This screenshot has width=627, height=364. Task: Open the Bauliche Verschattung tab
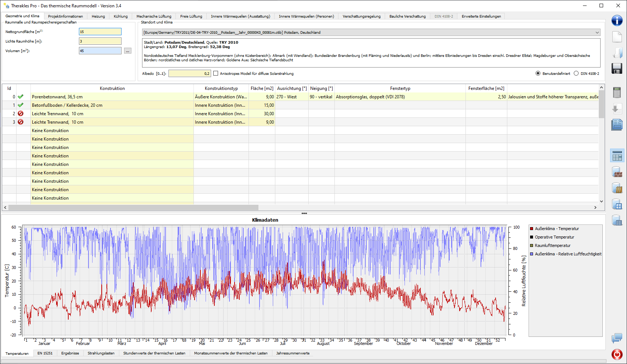[407, 17]
